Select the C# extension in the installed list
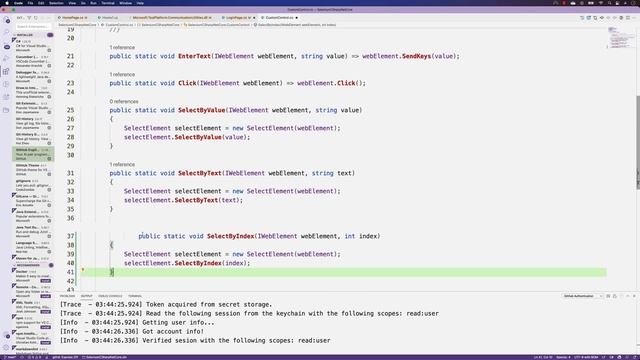 [x=33, y=46]
